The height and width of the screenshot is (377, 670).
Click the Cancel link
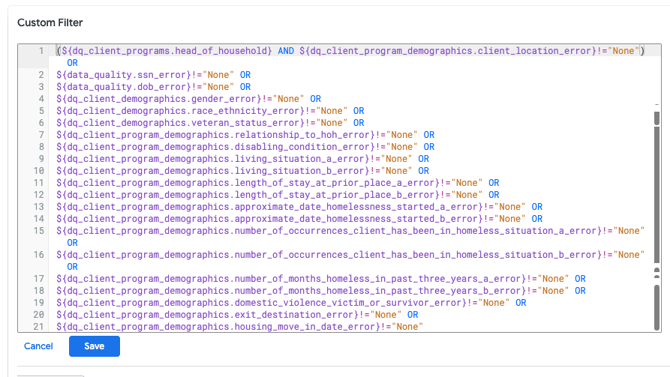point(38,346)
